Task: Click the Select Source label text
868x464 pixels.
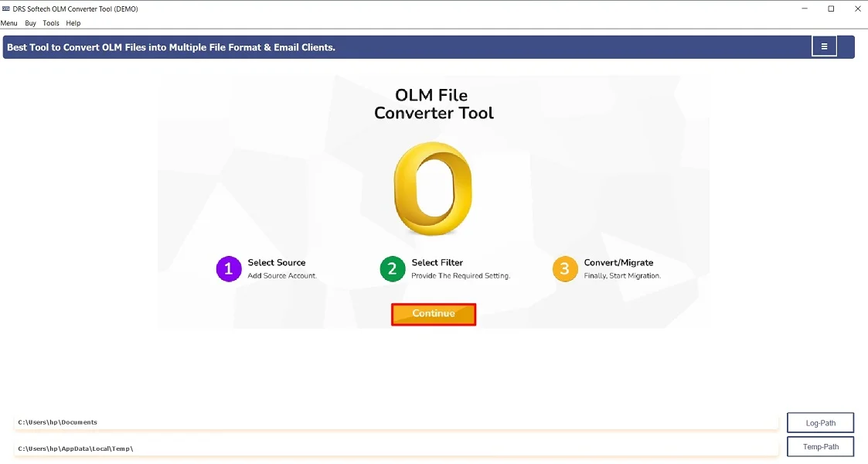Action: (x=275, y=262)
